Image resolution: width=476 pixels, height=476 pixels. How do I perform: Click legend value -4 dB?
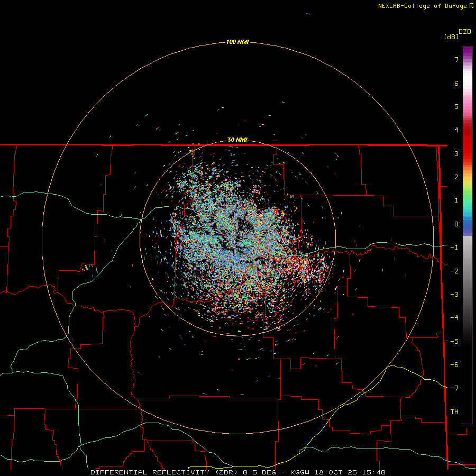(x=454, y=317)
